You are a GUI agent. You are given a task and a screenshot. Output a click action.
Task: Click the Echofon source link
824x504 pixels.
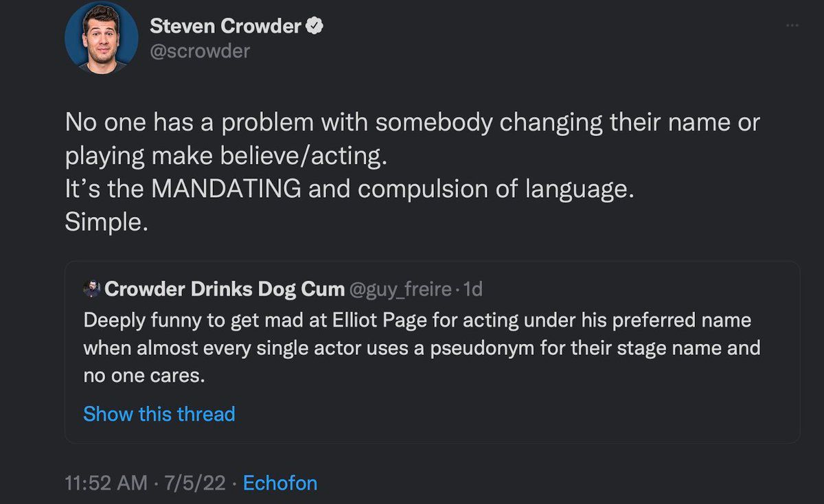click(280, 483)
